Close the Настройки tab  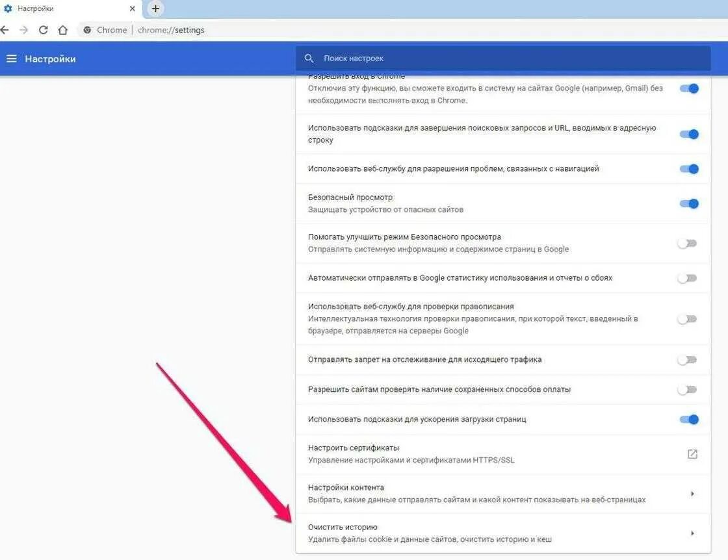[x=133, y=8]
